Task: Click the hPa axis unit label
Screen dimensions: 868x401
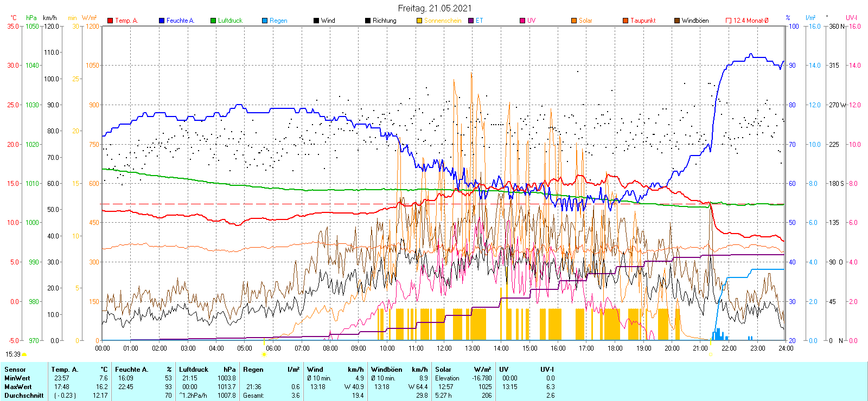Action: click(x=31, y=18)
